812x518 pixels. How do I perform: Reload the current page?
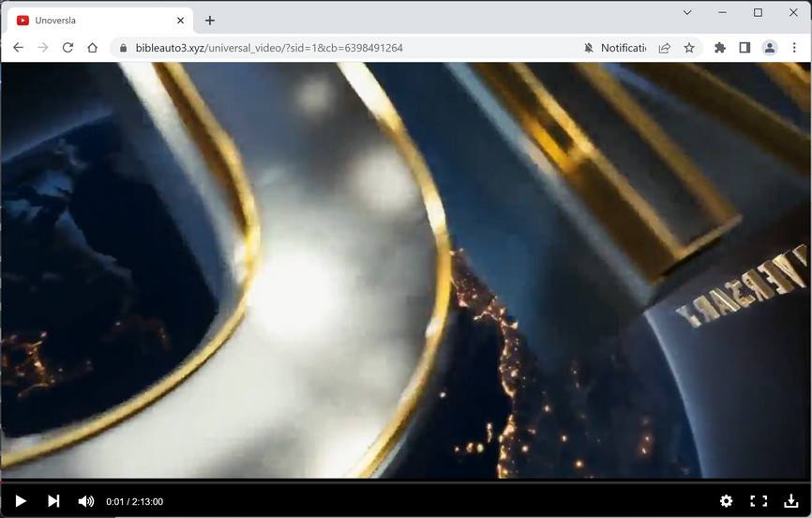pos(68,48)
